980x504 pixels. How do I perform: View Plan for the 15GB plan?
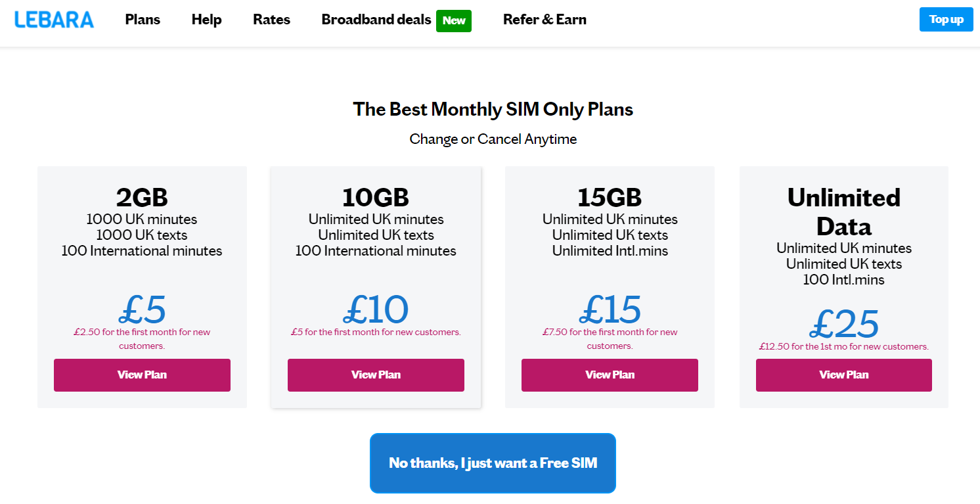coord(610,375)
